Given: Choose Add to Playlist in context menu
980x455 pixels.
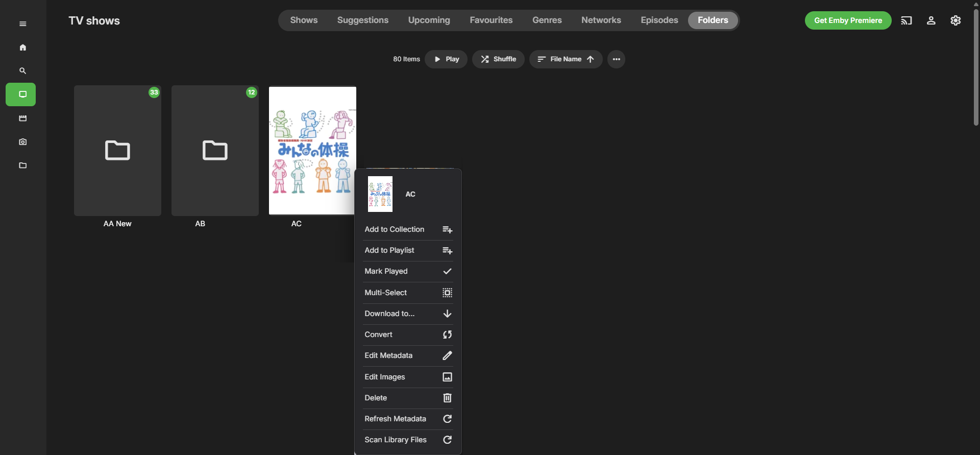Looking at the screenshot, I should click(x=408, y=250).
